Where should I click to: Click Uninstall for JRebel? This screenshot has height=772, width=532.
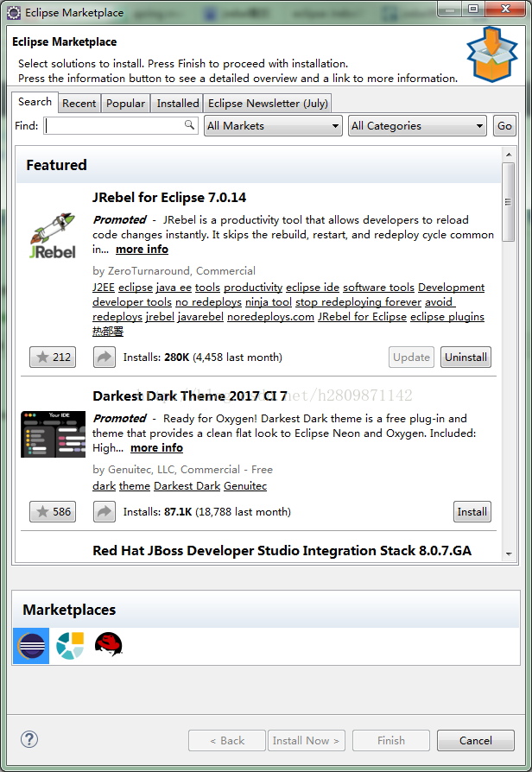point(465,357)
